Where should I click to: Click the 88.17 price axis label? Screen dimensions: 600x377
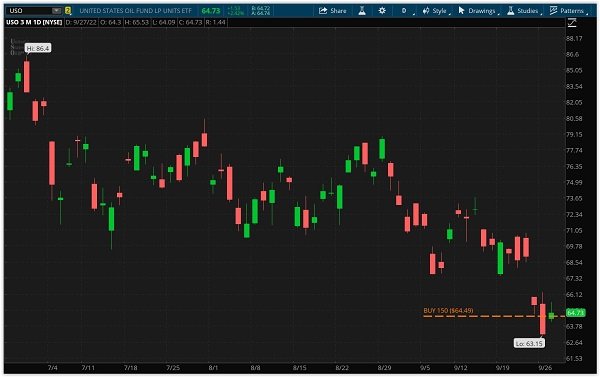coord(574,39)
